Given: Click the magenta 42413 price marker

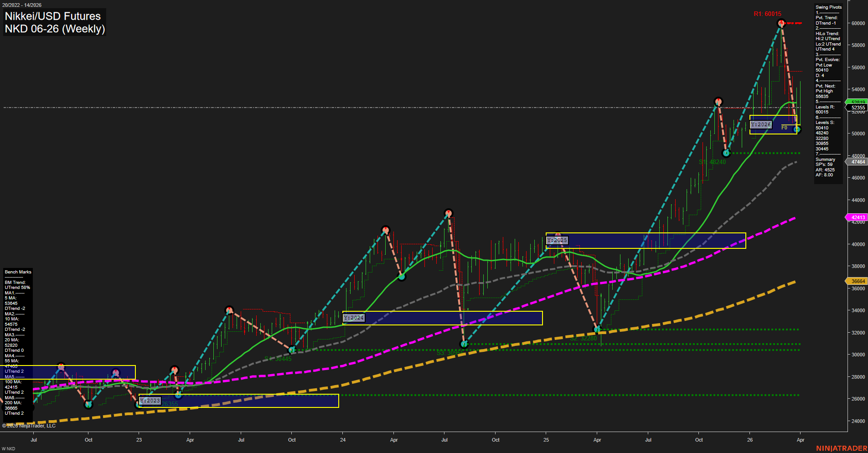Looking at the screenshot, I should 857,217.
